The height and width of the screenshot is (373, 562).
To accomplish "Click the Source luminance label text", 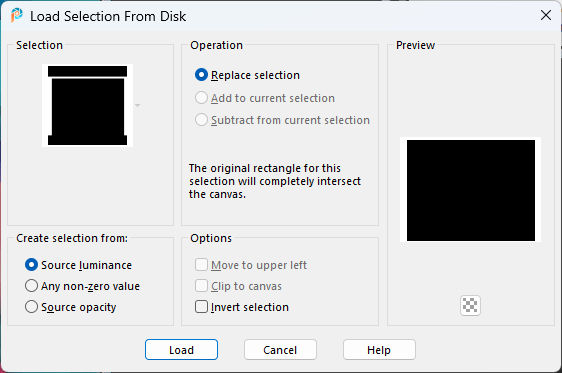I will coord(86,265).
